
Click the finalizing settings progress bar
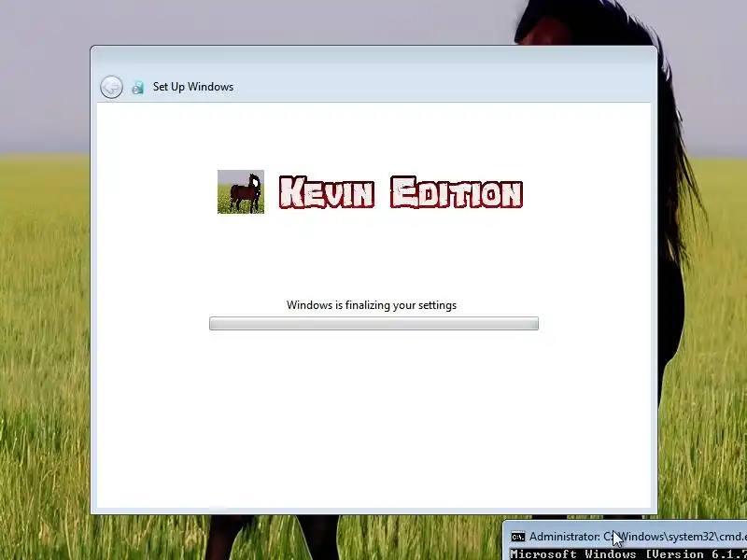coord(374,323)
